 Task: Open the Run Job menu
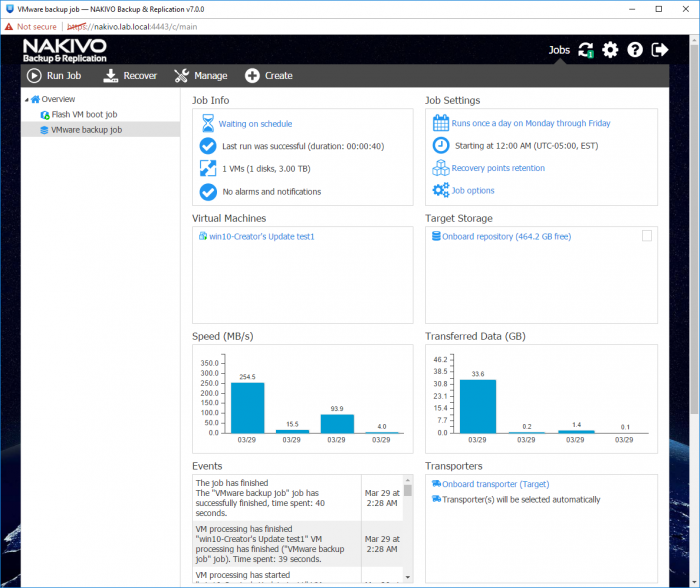pos(54,75)
